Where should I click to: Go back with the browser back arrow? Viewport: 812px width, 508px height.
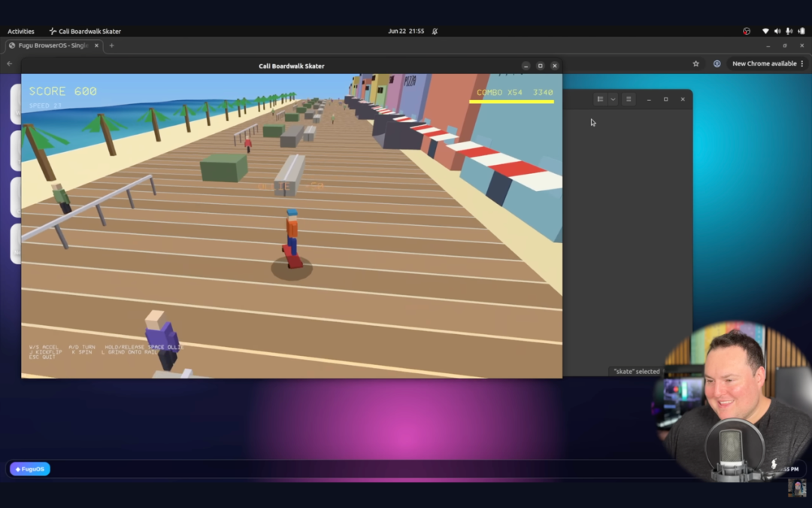pyautogui.click(x=9, y=64)
